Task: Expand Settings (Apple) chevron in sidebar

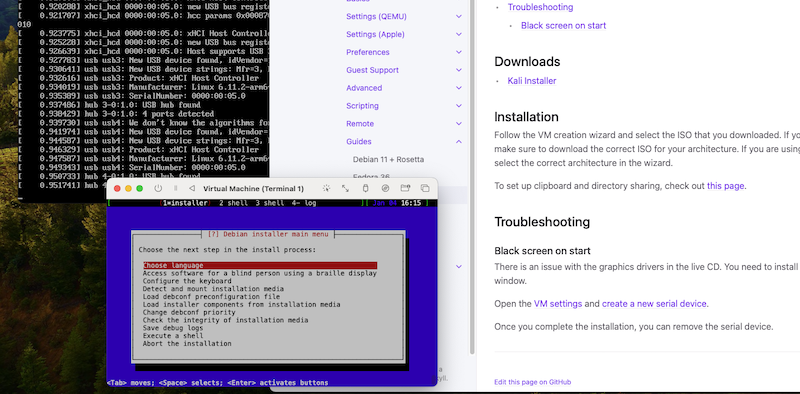Action: click(459, 35)
